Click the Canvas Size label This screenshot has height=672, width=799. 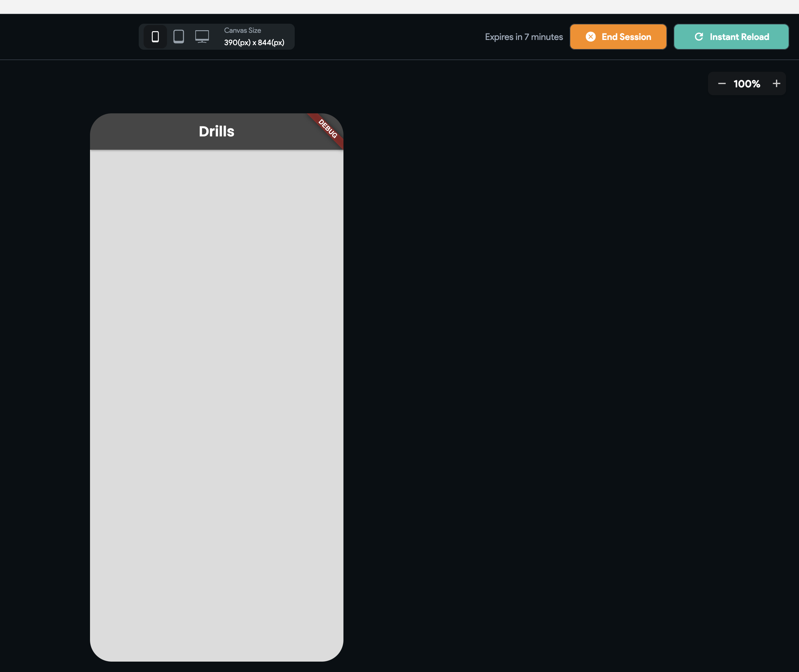click(x=242, y=31)
